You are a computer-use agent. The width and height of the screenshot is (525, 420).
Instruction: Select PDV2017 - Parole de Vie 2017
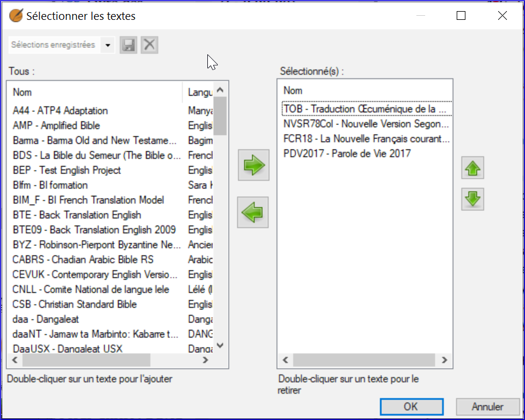(347, 154)
